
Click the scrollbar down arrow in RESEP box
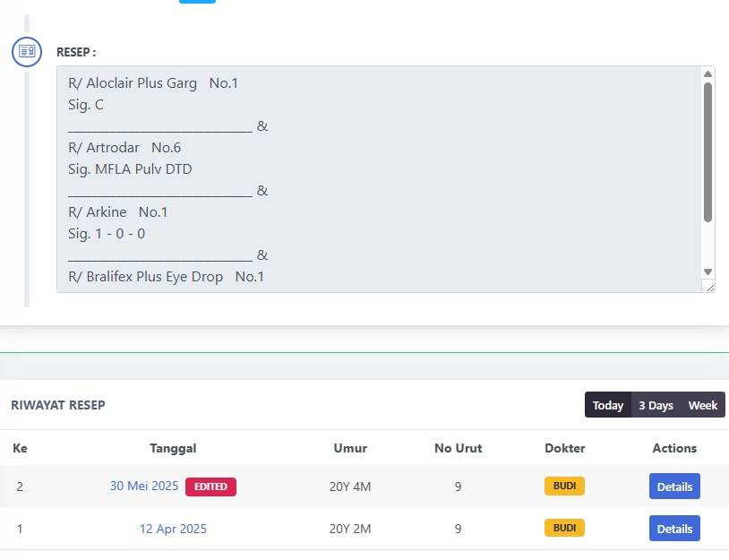tap(708, 271)
